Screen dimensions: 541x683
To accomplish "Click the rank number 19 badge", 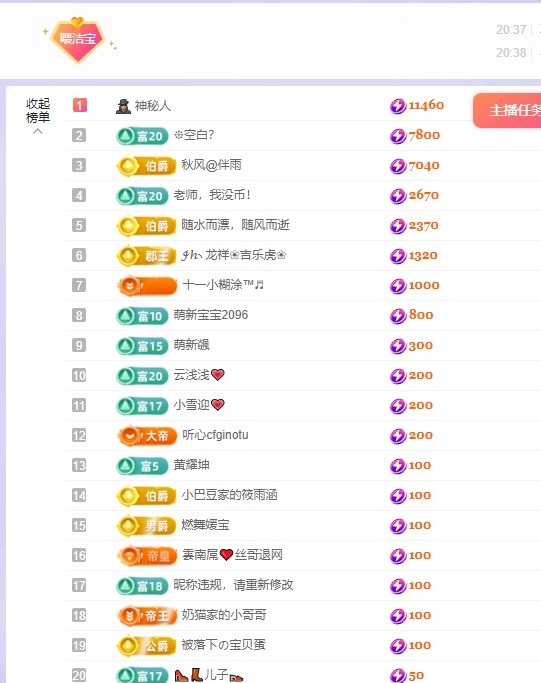I will coord(79,646).
